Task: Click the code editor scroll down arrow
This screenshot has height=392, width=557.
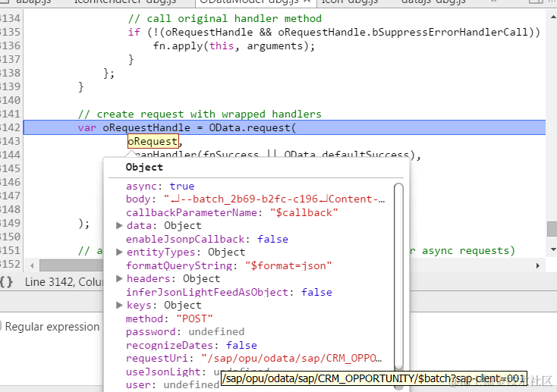Action: coord(553,249)
